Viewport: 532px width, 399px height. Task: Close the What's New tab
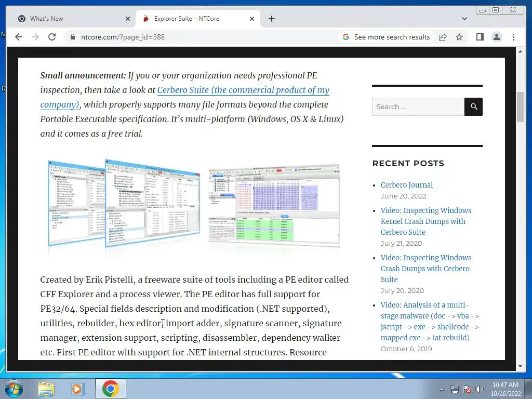point(128,19)
